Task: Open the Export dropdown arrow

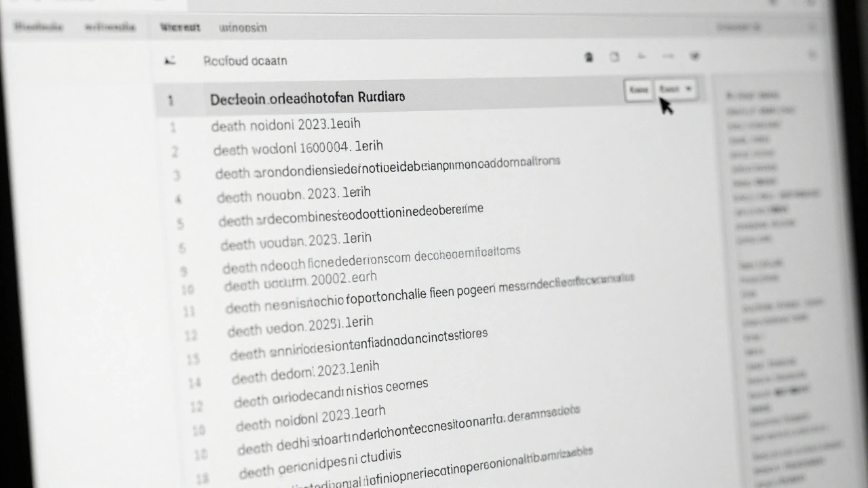Action: 688,89
